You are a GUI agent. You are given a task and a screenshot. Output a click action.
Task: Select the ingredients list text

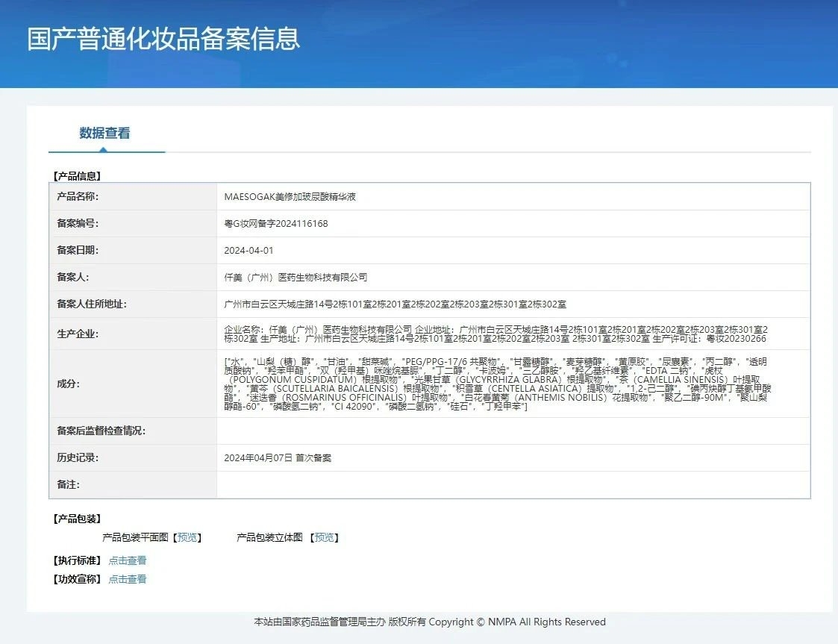click(498, 384)
